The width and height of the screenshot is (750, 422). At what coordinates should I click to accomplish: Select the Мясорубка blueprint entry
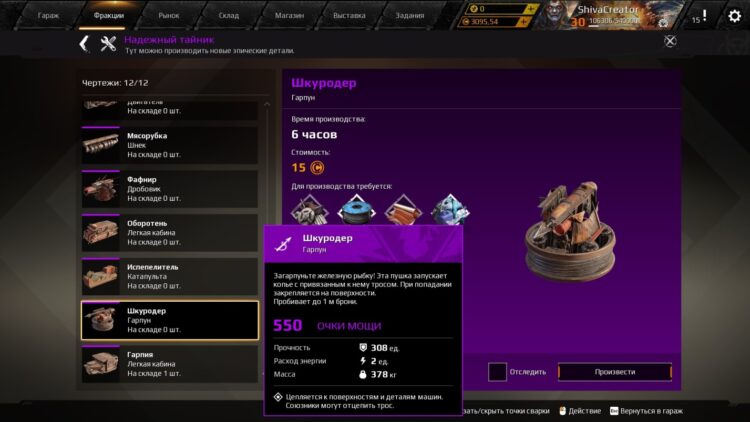pos(170,145)
